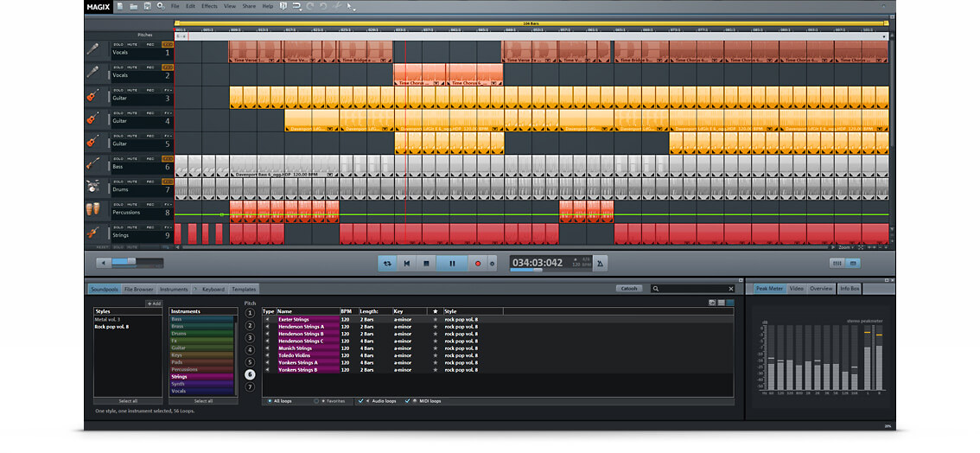This screenshot has width=980, height=453.
Task: Click the stop button in transport
Action: tap(426, 264)
